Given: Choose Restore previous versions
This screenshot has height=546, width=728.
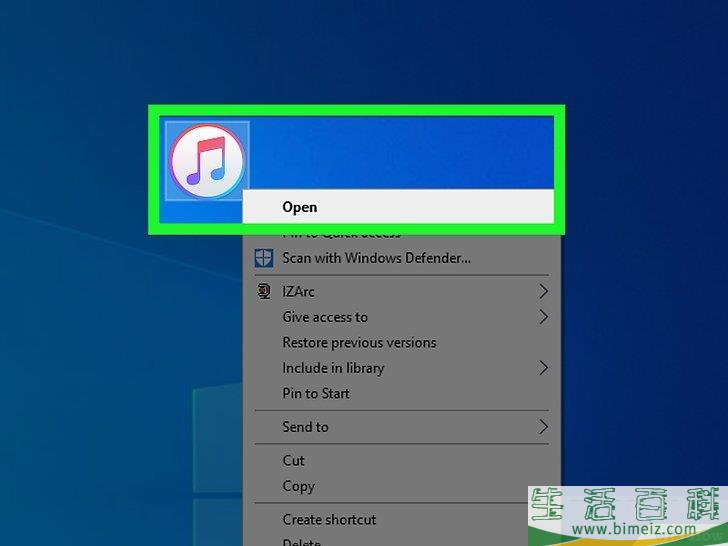Looking at the screenshot, I should tap(402, 343).
